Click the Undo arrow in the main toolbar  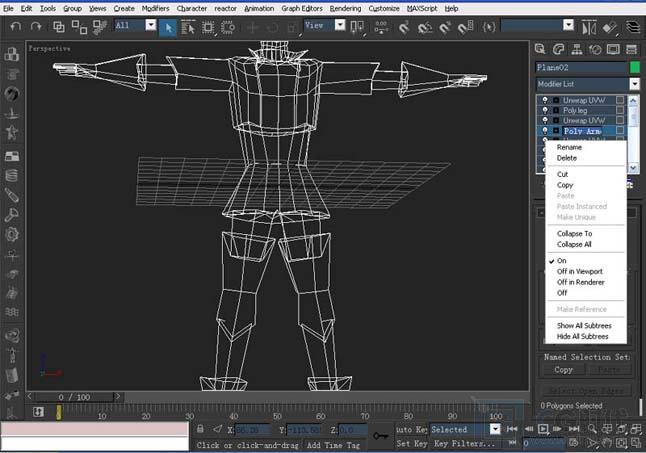click(x=16, y=27)
